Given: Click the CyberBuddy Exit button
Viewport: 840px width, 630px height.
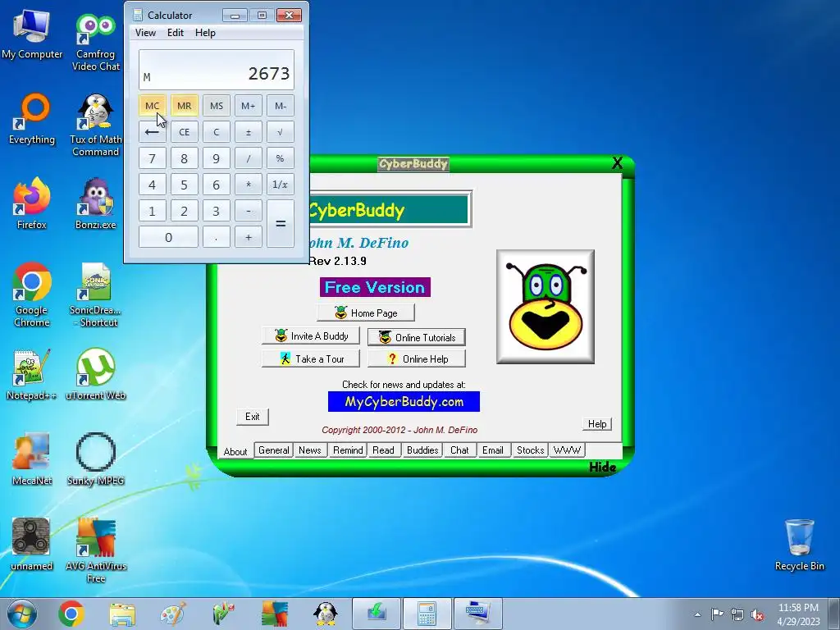Looking at the screenshot, I should [x=253, y=416].
